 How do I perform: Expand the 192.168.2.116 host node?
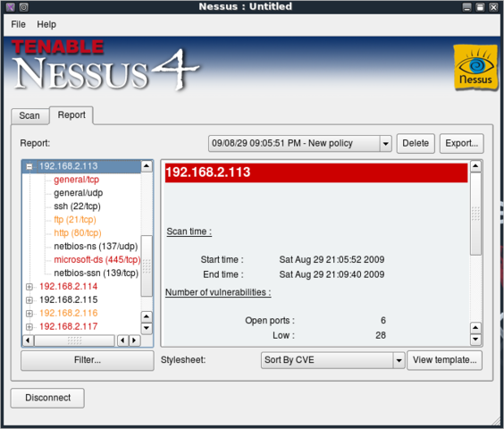click(29, 313)
